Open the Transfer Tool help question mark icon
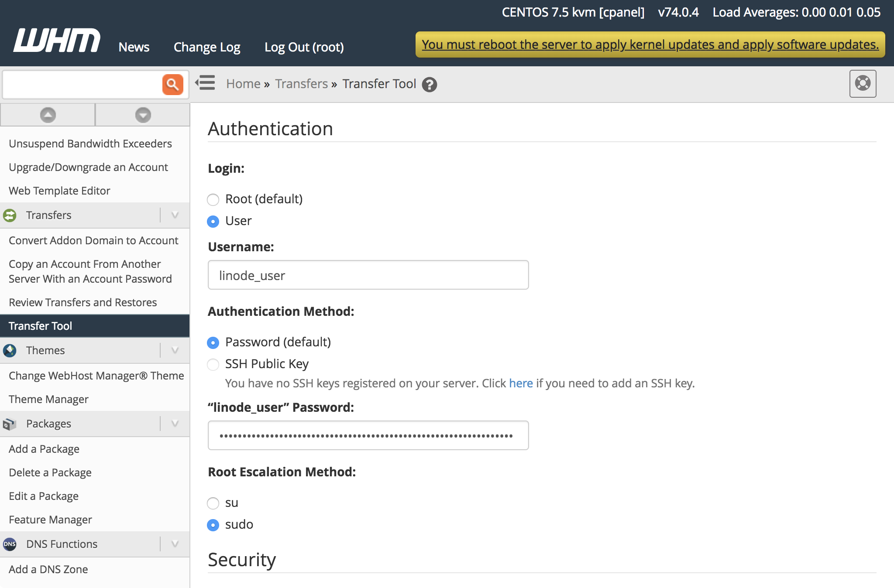The image size is (894, 588). click(430, 85)
